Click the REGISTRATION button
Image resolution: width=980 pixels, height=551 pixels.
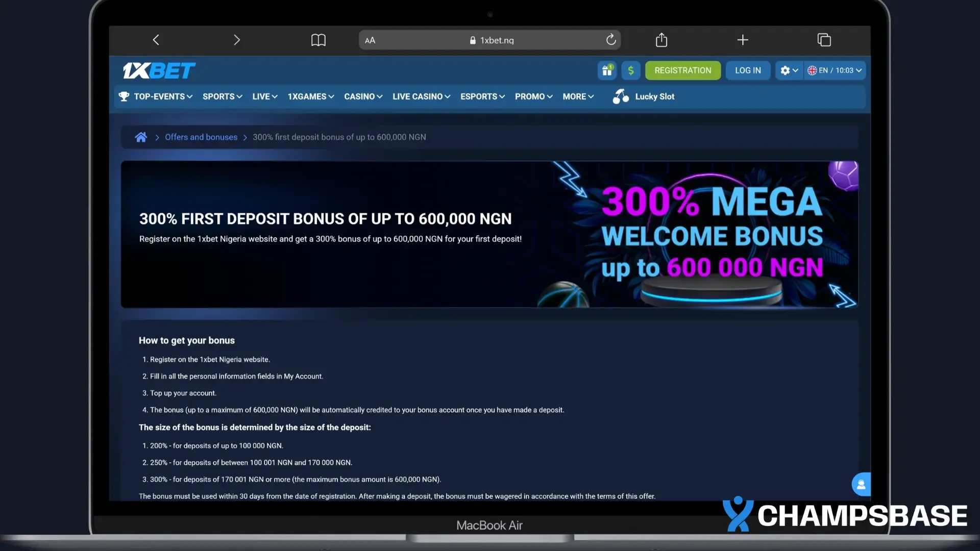(x=683, y=70)
